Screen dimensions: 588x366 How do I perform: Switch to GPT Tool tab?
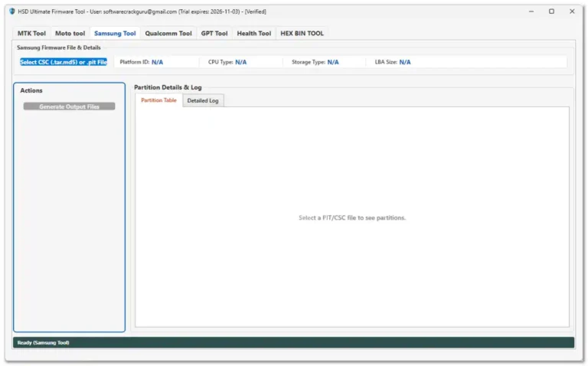tap(214, 34)
